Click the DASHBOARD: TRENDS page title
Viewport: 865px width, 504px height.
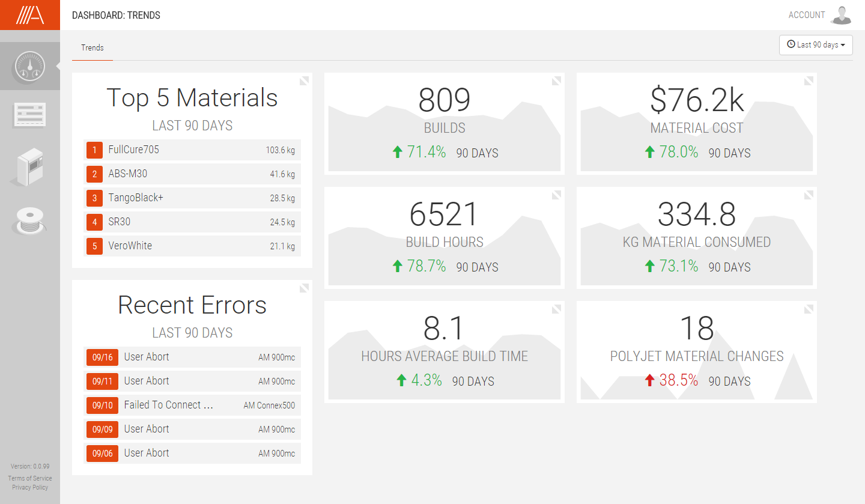(116, 15)
